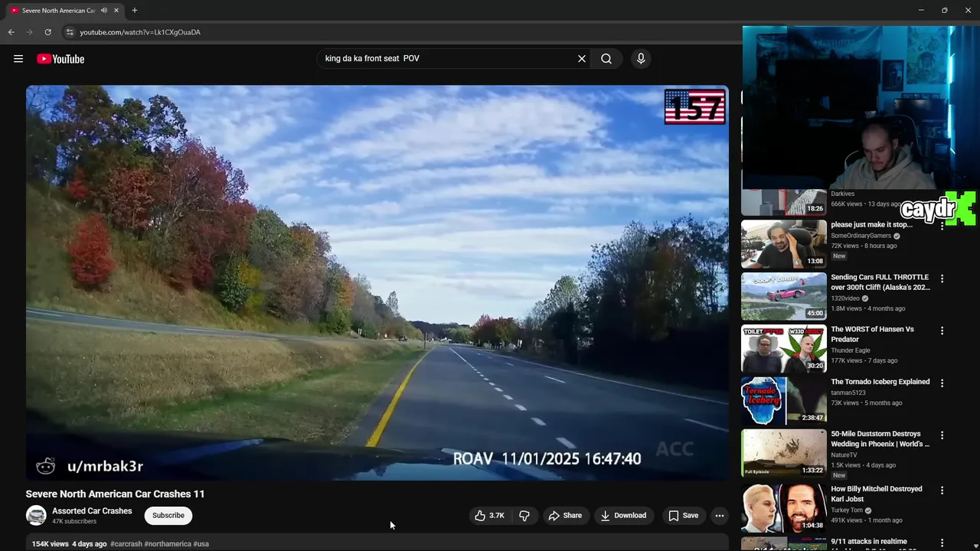Viewport: 980px width, 551px height.
Task: Open options for The Tornado Iceberg Explained
Action: click(x=942, y=383)
